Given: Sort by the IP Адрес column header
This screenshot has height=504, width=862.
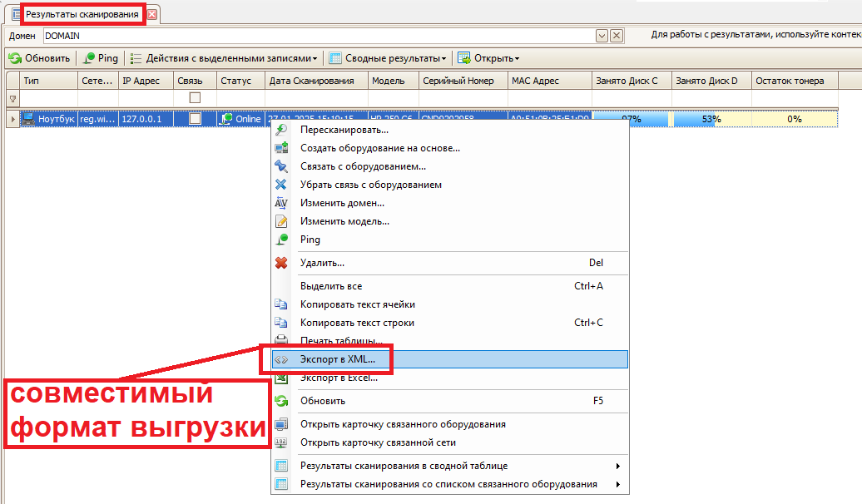Looking at the screenshot, I should (x=146, y=81).
